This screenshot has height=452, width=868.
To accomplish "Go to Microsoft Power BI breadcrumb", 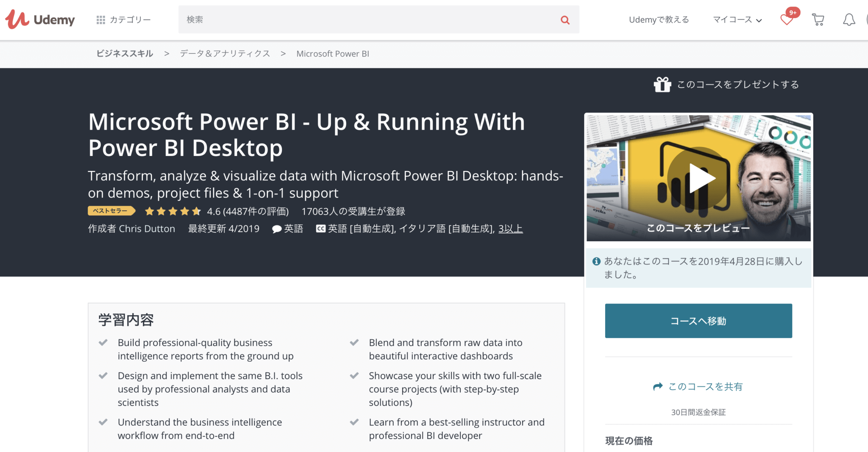I will [333, 54].
